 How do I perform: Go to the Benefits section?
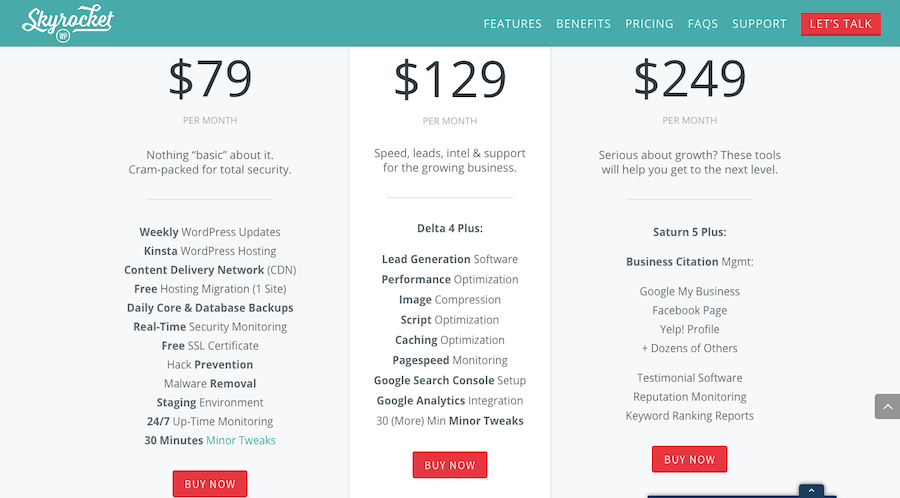point(583,24)
